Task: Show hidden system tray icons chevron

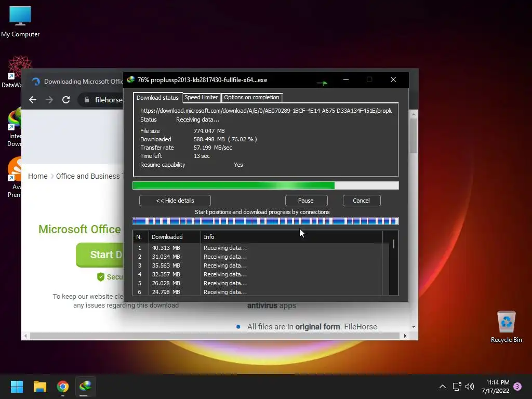Action: click(x=443, y=387)
